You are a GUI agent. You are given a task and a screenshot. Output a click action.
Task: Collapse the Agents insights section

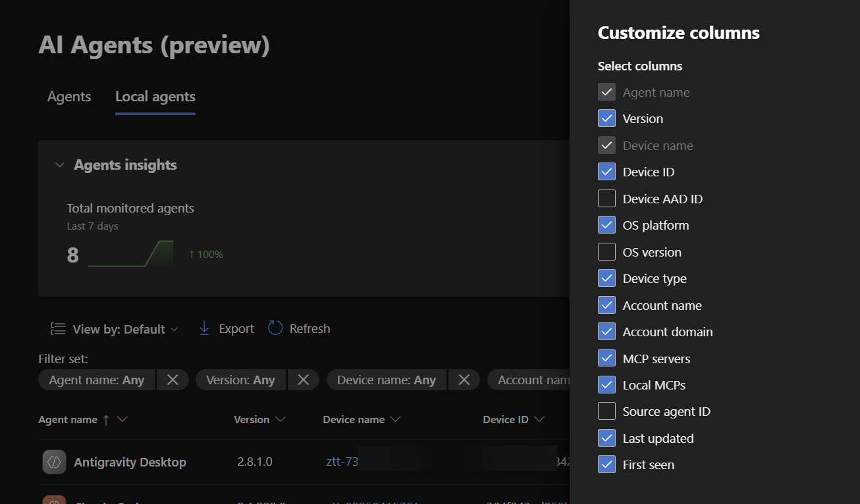pos(60,165)
